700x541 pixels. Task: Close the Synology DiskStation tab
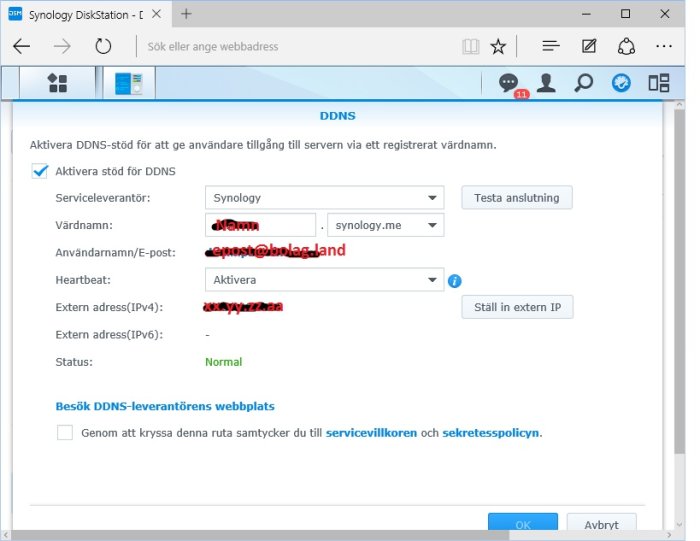[156, 14]
